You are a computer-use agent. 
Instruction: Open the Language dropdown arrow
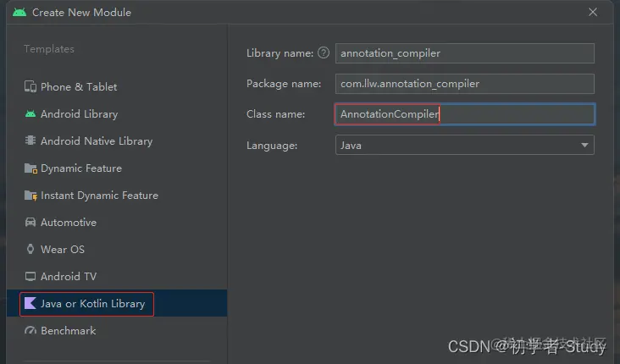click(x=584, y=145)
